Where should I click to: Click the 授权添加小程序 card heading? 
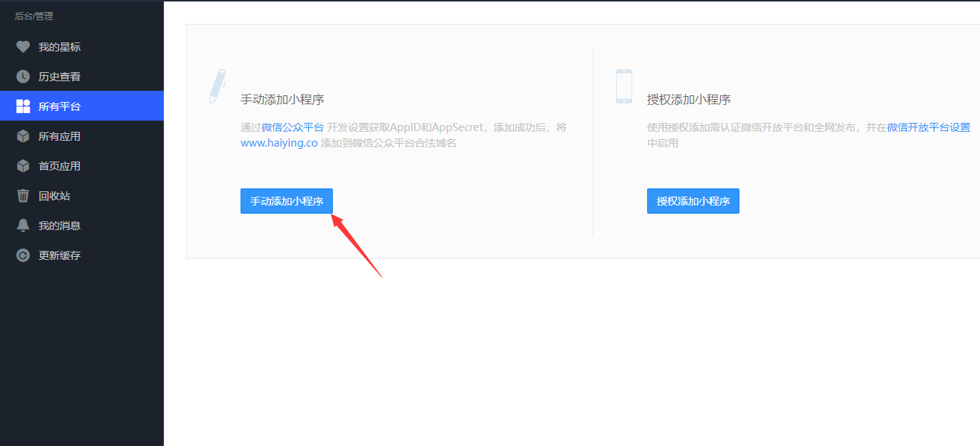(x=689, y=99)
